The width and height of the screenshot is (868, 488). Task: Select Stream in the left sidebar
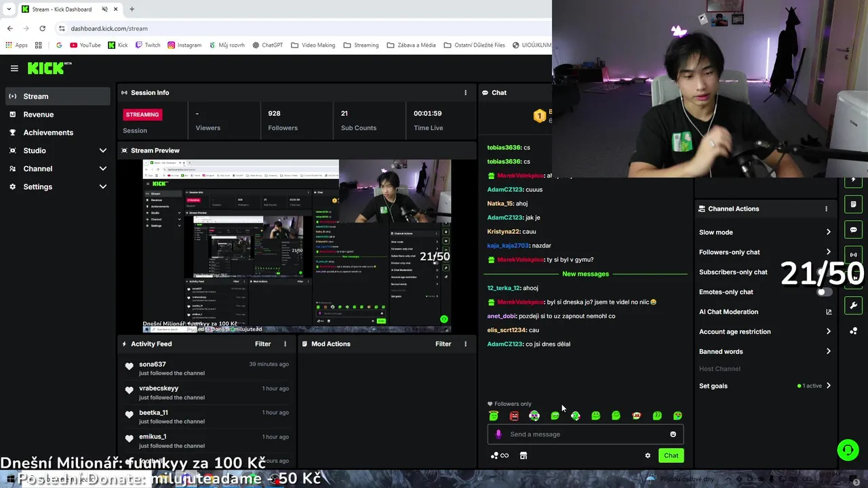click(57, 96)
